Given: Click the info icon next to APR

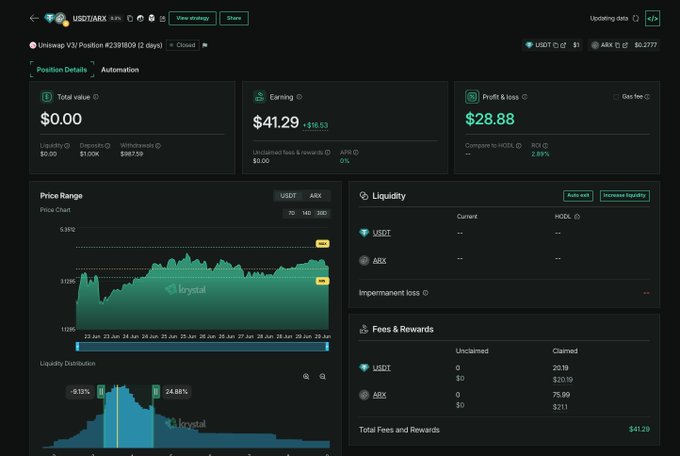Looking at the screenshot, I should click(356, 152).
